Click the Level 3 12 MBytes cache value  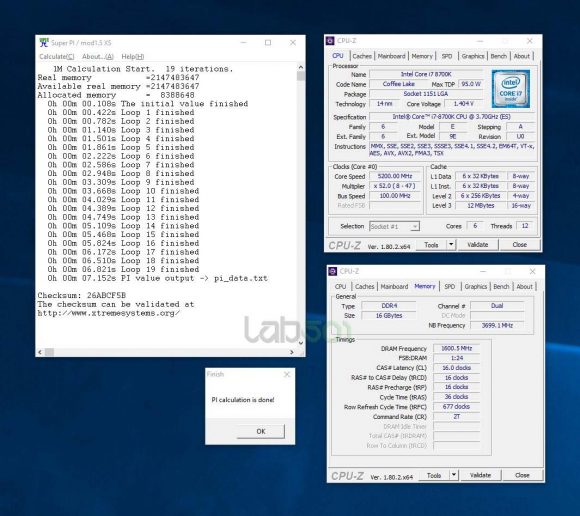[x=480, y=205]
